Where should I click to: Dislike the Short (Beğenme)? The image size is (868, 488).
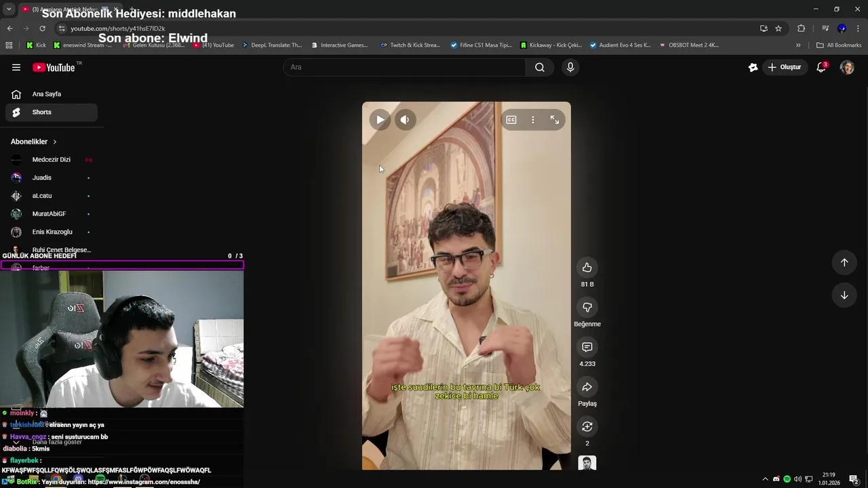[587, 308]
